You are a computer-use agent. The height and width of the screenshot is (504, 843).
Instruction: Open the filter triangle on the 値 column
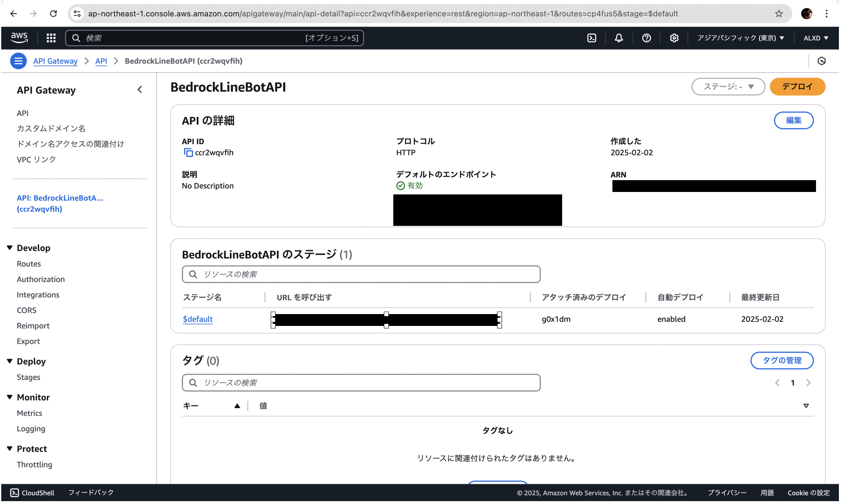[x=806, y=406]
